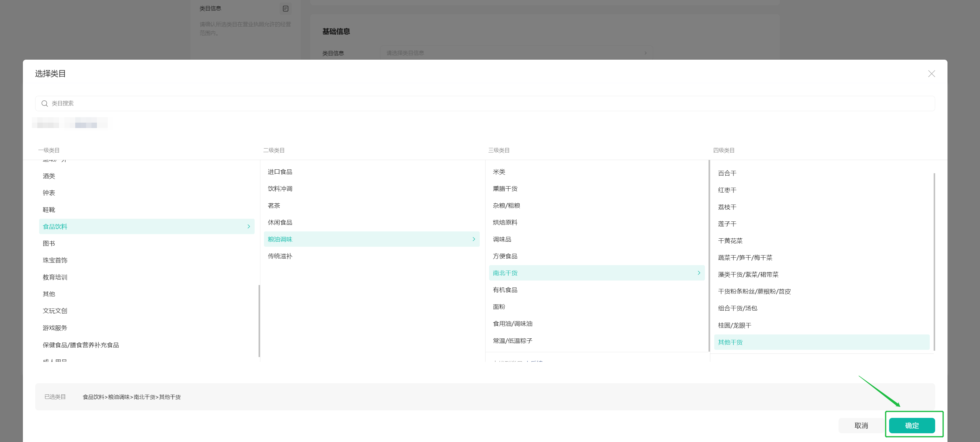Select 酒类 in first-level categories
The width and height of the screenshot is (980, 442).
click(49, 176)
